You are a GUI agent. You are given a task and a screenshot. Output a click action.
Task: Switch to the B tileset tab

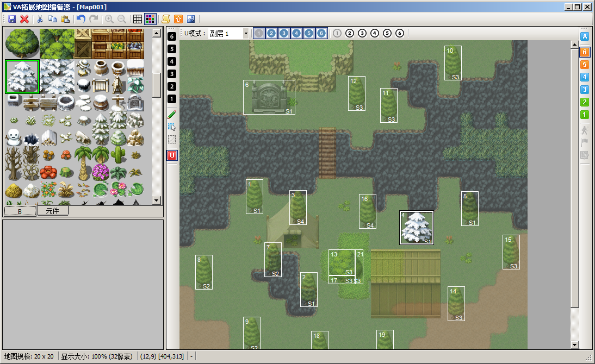click(20, 211)
